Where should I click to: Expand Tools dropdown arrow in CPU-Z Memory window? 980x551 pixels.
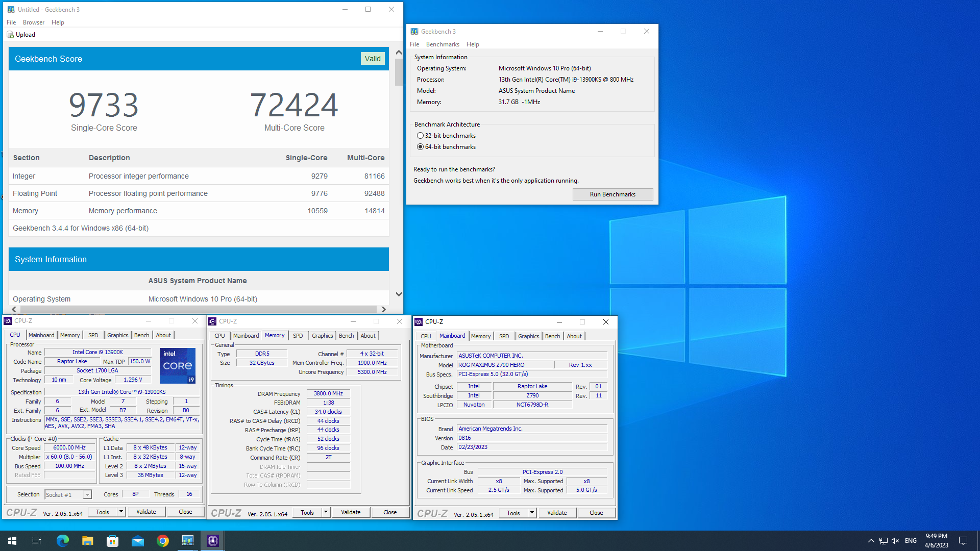tap(326, 512)
